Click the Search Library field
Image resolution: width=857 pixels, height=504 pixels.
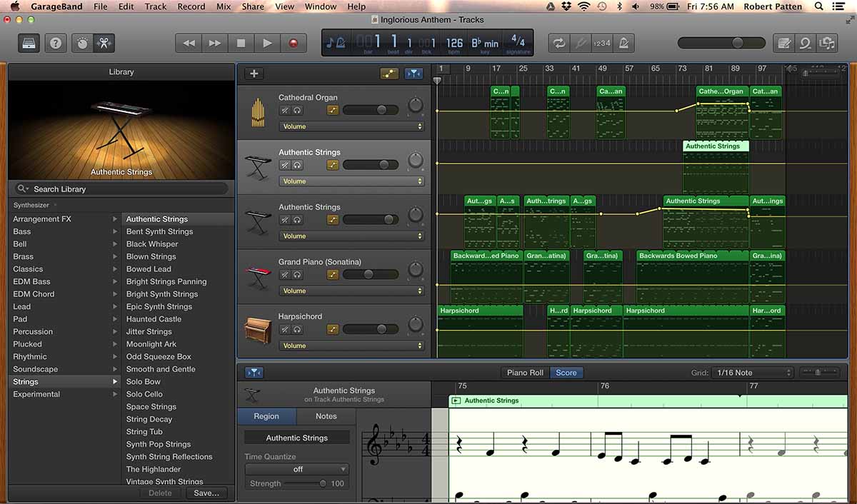[121, 189]
